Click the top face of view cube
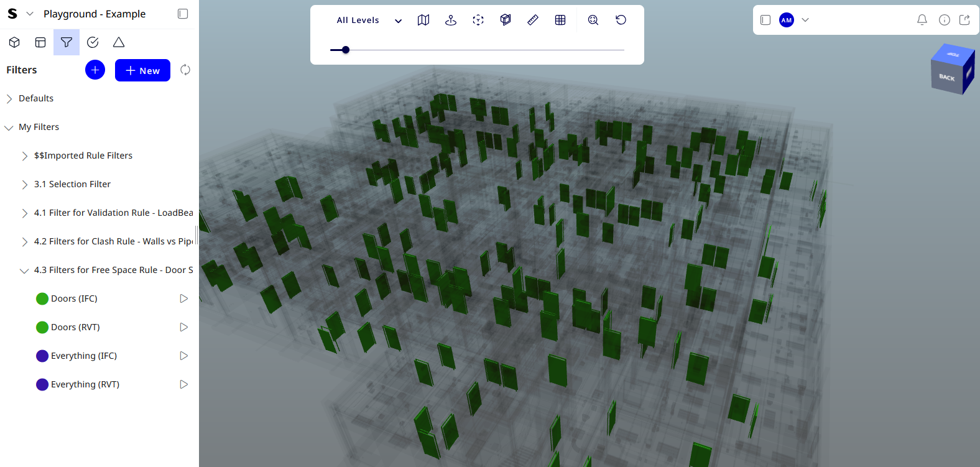This screenshot has height=467, width=980. click(x=953, y=53)
